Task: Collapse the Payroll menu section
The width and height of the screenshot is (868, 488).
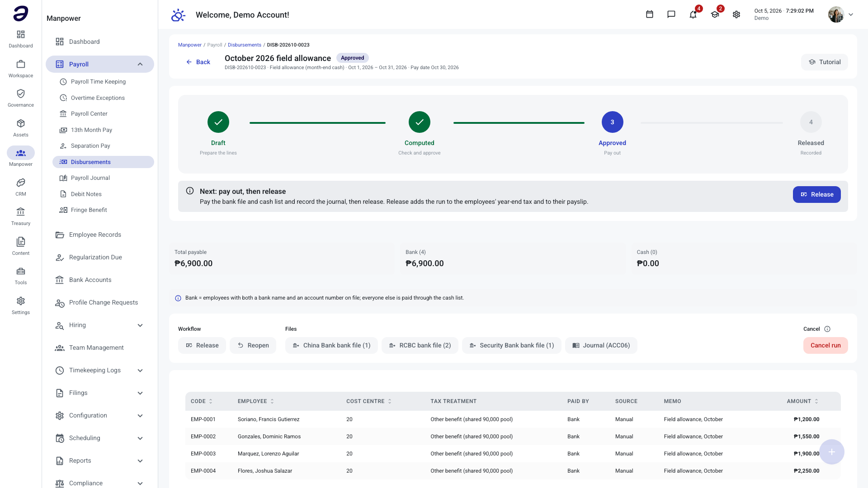Action: coord(140,64)
